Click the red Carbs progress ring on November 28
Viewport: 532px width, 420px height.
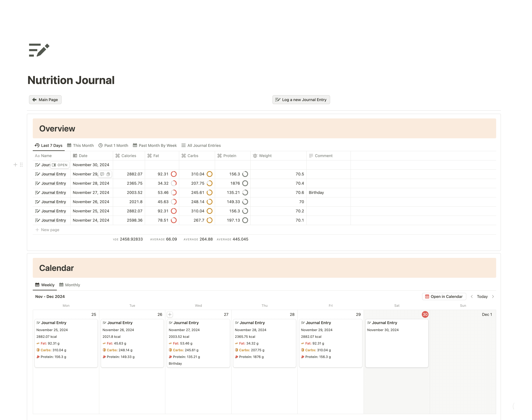pyautogui.click(x=210, y=183)
